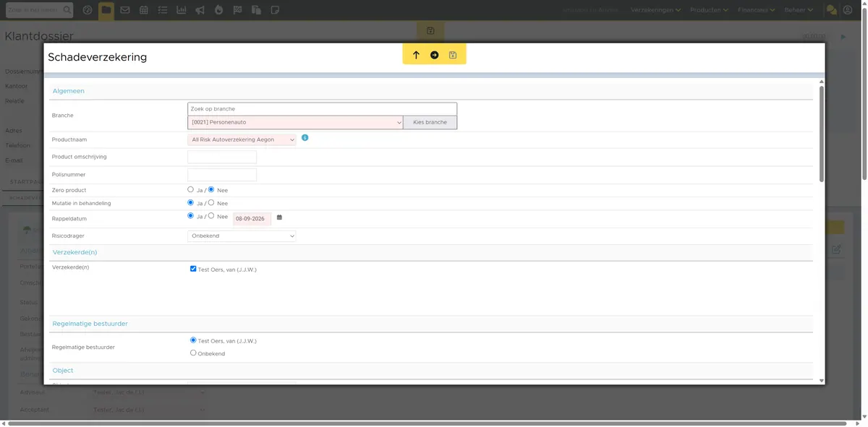Open the Branche dropdown showing Personenauto
The width and height of the screenshot is (868, 427).
click(295, 122)
